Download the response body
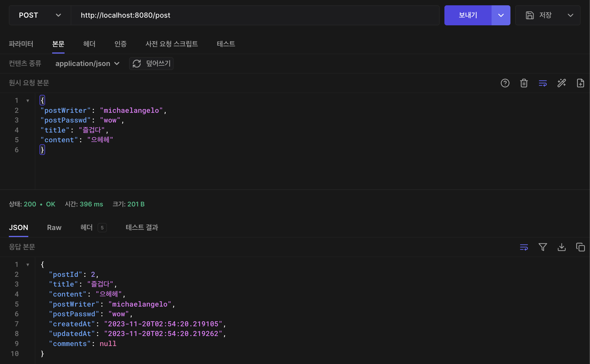The width and height of the screenshot is (590, 364). [561, 247]
